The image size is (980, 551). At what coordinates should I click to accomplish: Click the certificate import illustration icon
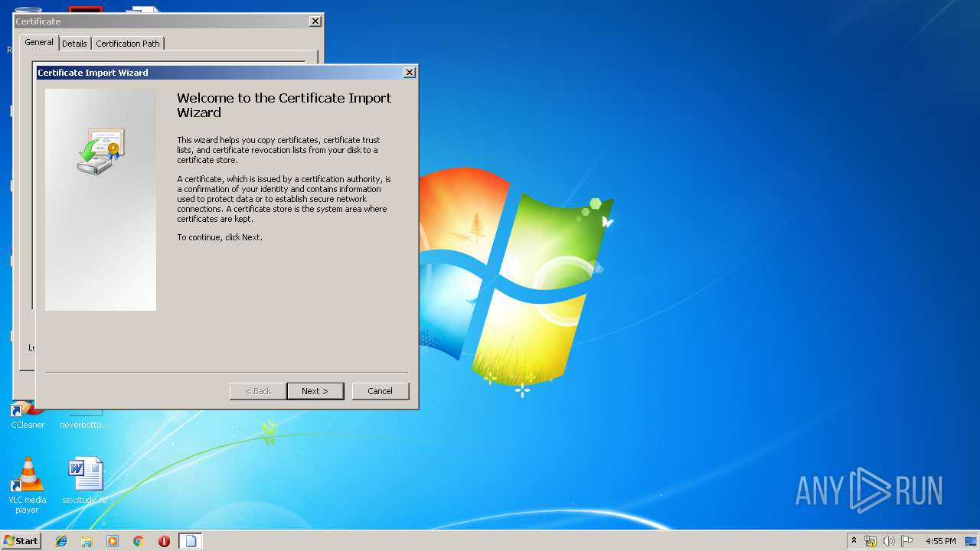point(101,151)
